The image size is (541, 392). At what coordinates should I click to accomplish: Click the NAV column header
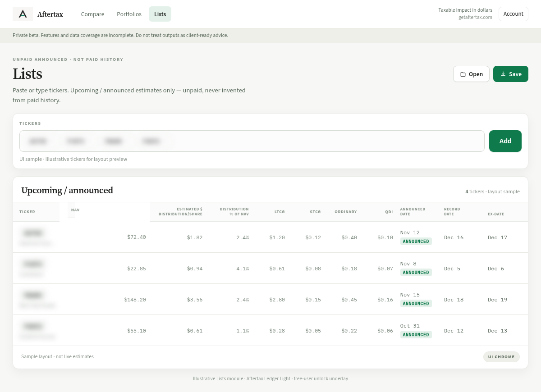(x=75, y=210)
